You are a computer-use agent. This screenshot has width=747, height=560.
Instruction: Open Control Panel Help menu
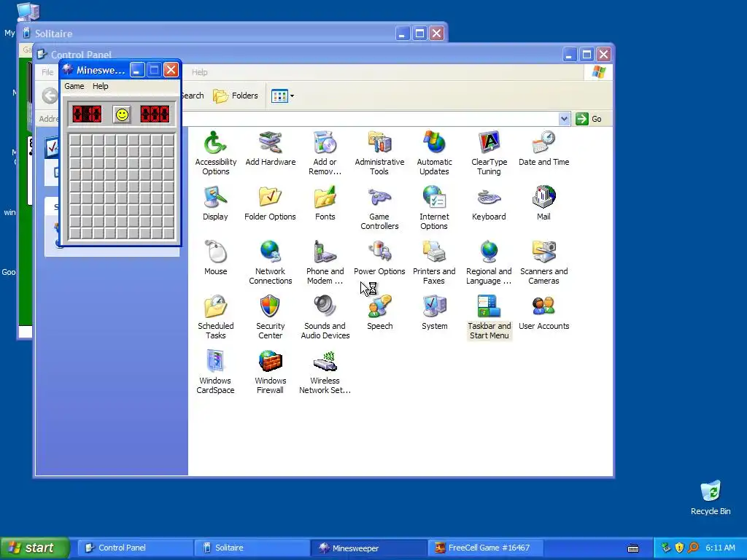[x=200, y=72]
